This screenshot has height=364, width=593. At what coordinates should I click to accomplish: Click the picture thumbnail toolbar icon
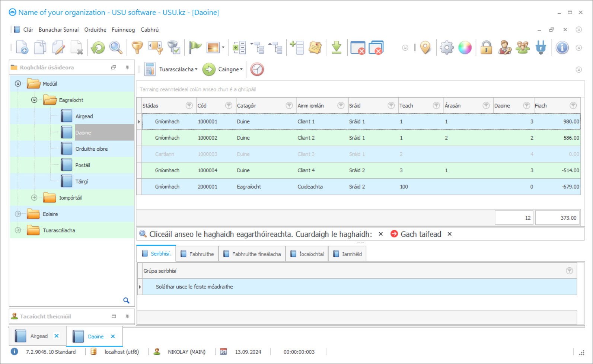[213, 48]
